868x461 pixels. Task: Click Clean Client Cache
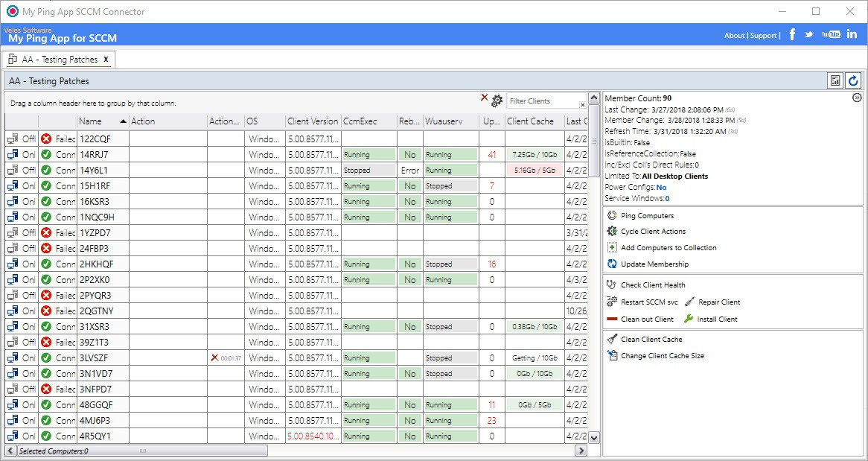[645, 339]
